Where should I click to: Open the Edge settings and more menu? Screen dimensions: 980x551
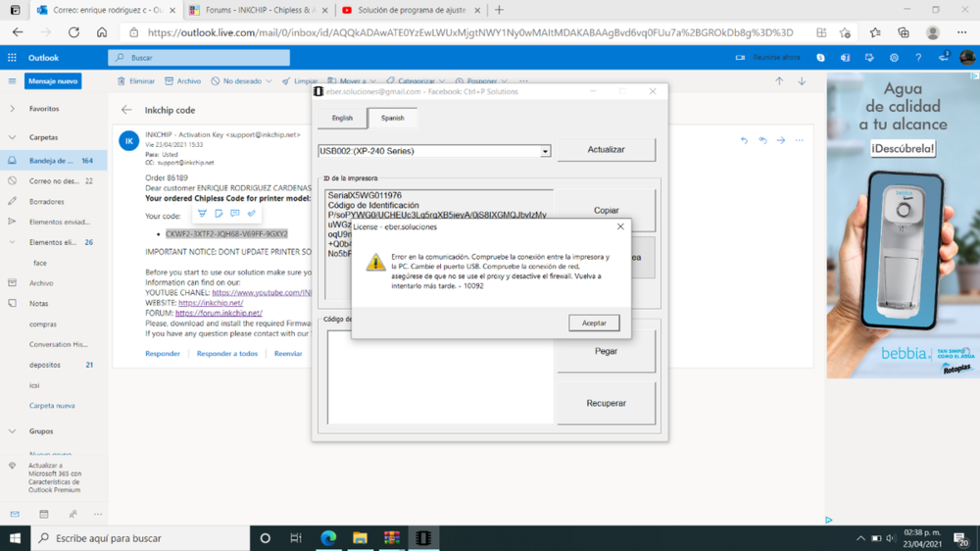click(962, 32)
